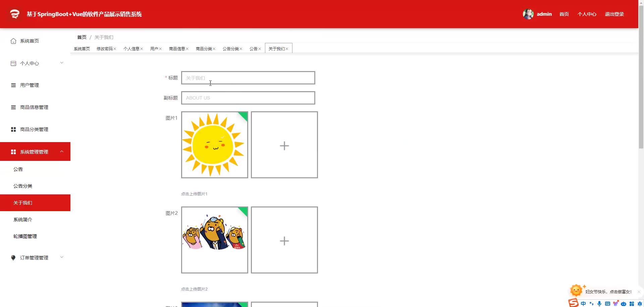
Task: Click the page vertical scrollbar
Action: coord(641,77)
